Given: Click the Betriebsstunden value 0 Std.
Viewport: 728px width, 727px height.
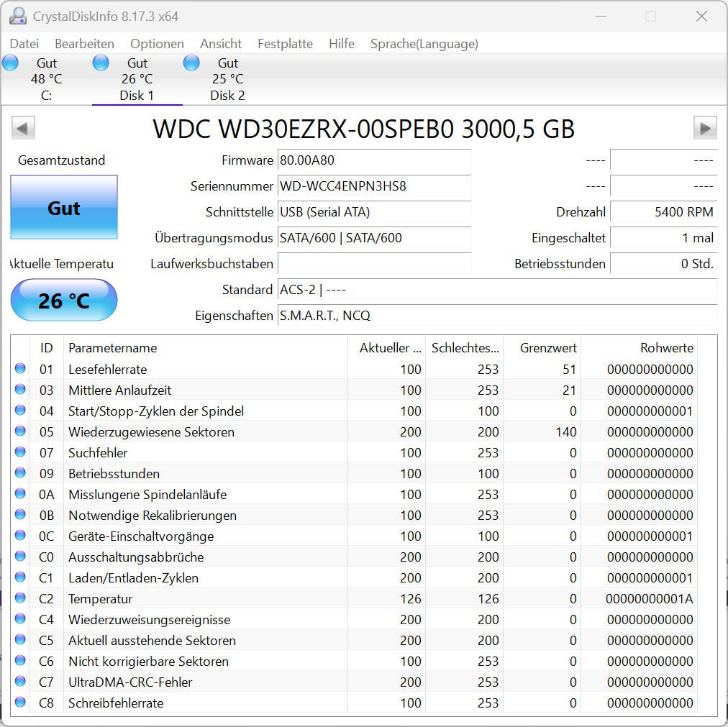Looking at the screenshot, I should 663,264.
